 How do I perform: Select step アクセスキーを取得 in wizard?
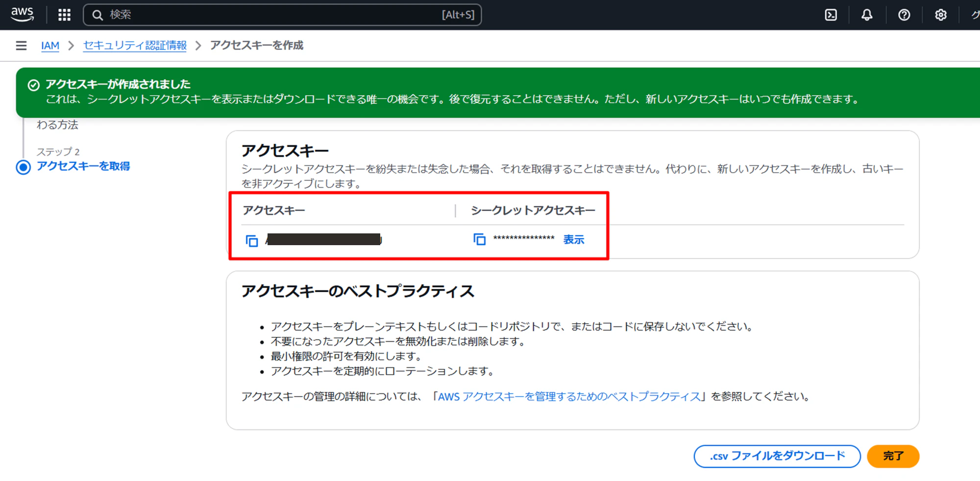pyautogui.click(x=83, y=166)
